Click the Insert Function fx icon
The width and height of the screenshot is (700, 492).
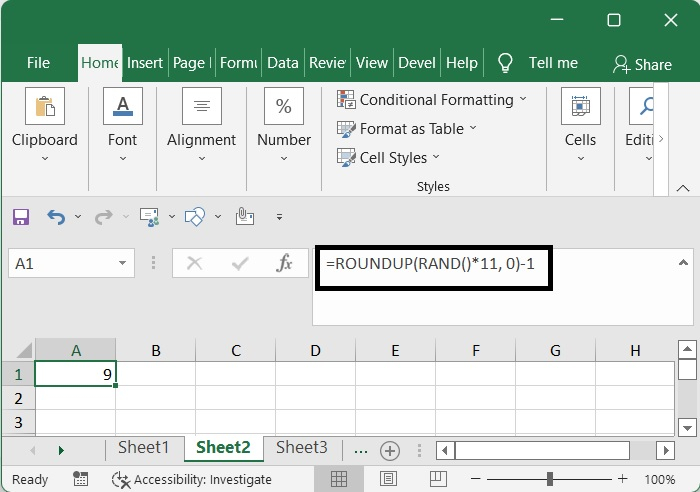click(x=284, y=263)
